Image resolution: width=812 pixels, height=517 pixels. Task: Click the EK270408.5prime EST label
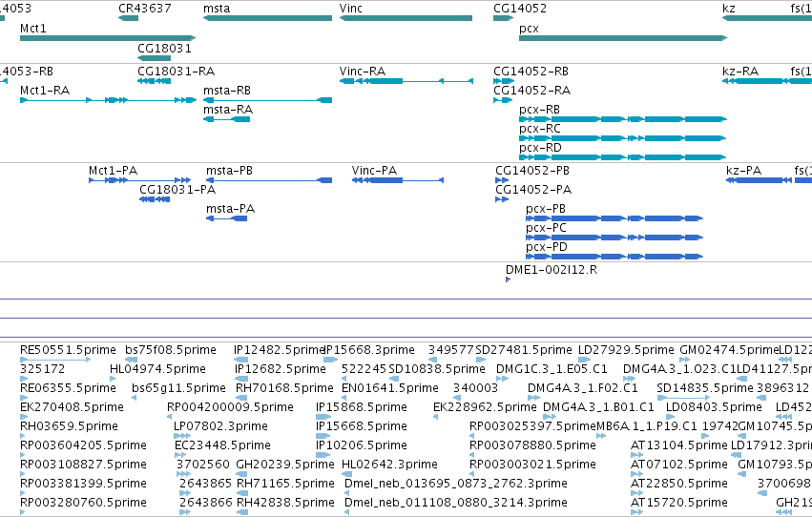(x=72, y=407)
